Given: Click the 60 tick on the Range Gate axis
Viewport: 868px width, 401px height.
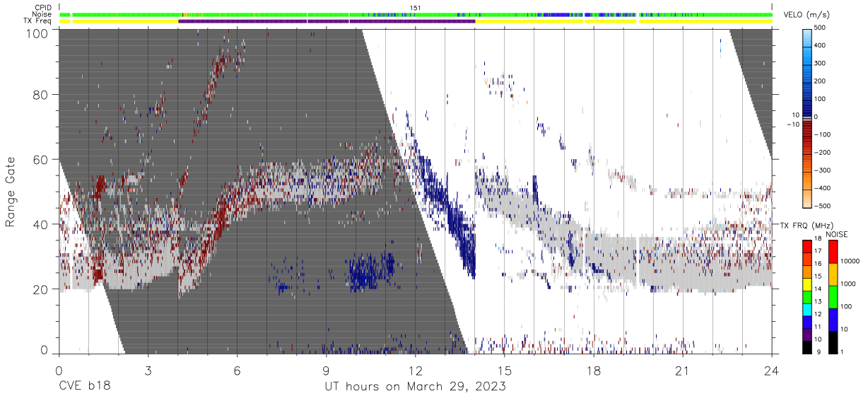Looking at the screenshot, I should tap(41, 160).
